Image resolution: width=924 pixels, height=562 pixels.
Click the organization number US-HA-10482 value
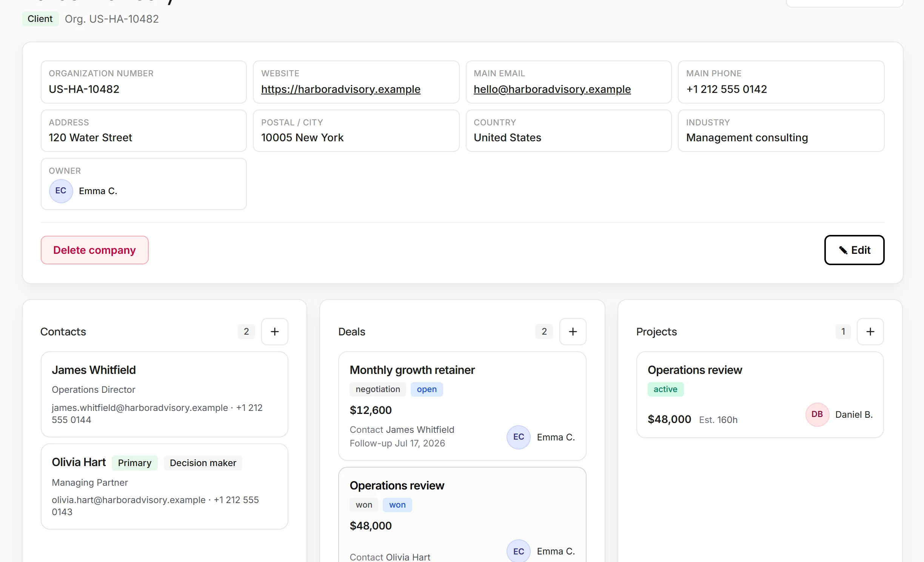84,89
